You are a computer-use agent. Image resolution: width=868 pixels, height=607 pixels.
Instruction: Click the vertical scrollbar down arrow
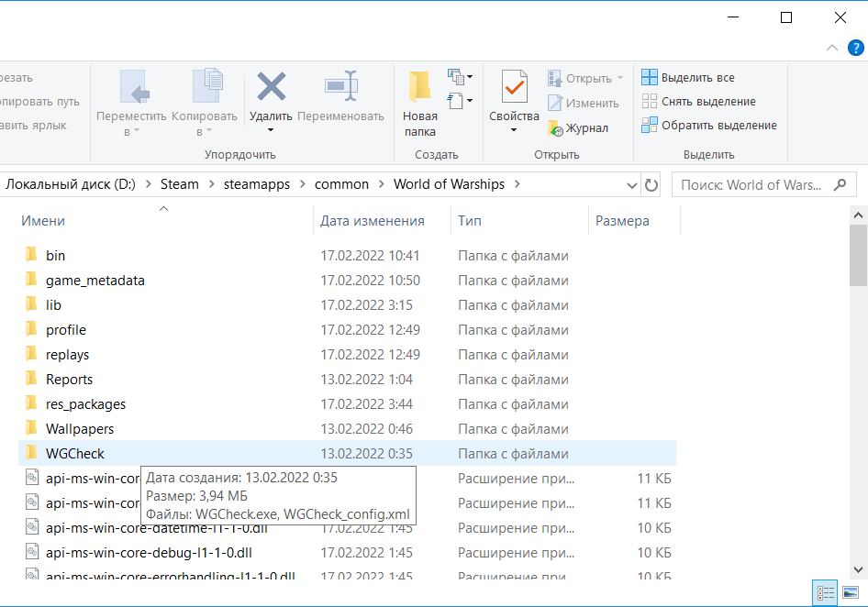[858, 569]
